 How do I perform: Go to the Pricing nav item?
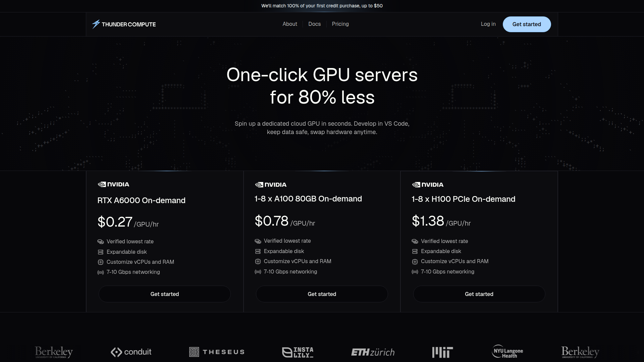click(340, 24)
